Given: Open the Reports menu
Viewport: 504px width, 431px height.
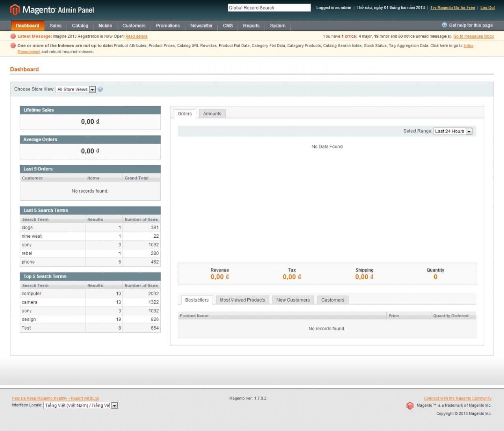Looking at the screenshot, I should [251, 26].
